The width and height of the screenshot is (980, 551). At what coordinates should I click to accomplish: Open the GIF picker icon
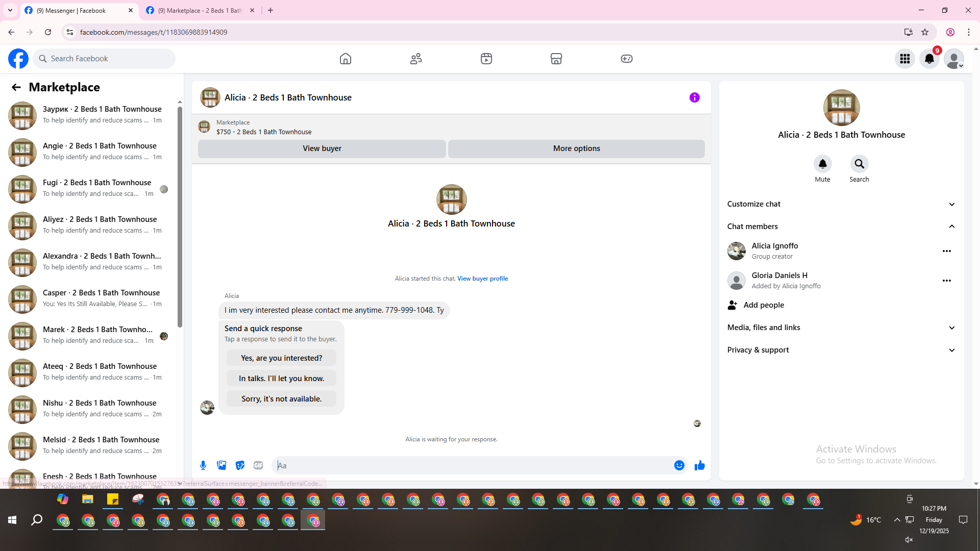point(258,465)
